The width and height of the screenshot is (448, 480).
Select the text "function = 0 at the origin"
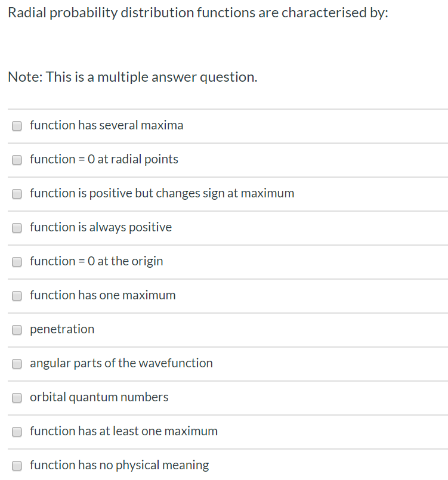[x=97, y=261]
